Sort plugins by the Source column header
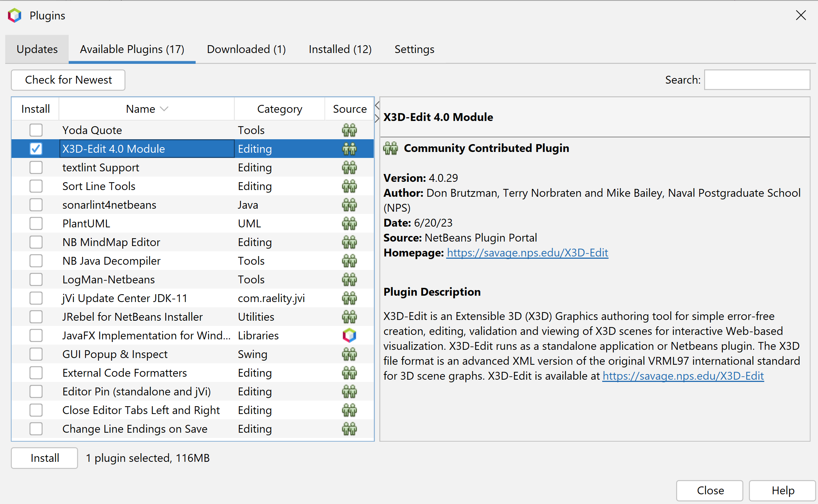The width and height of the screenshot is (818, 504). (349, 109)
